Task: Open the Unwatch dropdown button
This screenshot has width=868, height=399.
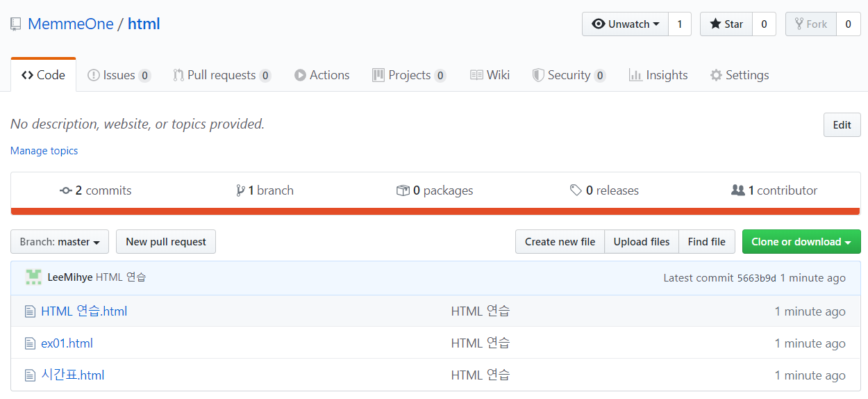Action: 625,24
